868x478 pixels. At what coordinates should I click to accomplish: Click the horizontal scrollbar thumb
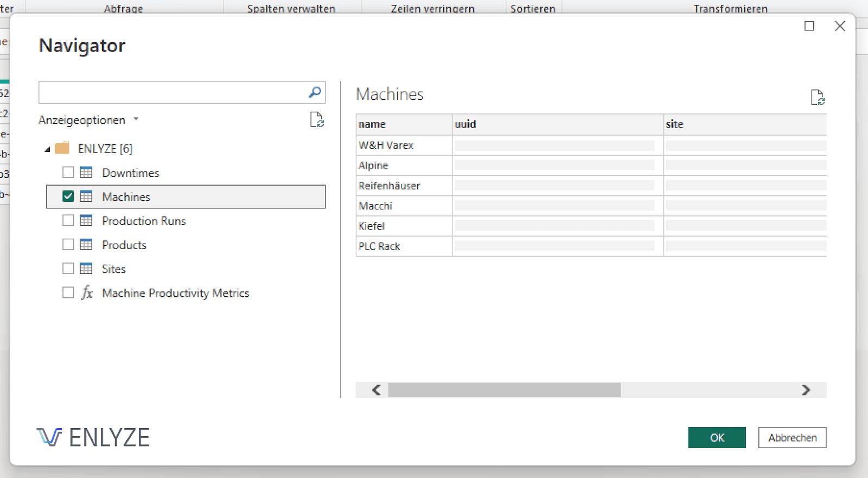tap(505, 390)
